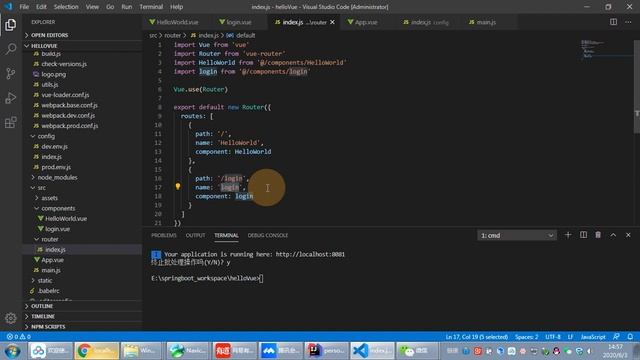The image size is (640, 360).
Task: Open the notifications bell in status bar
Action: point(630,337)
